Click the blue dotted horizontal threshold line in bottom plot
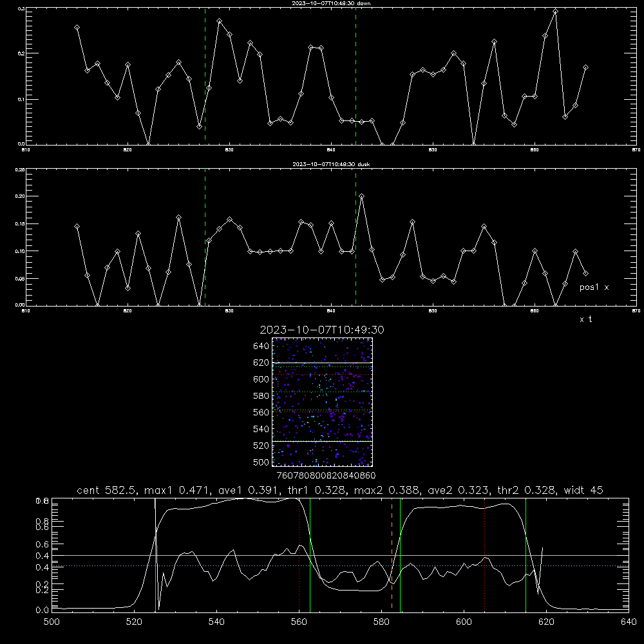Screen dimensions: 644x644 (340, 566)
